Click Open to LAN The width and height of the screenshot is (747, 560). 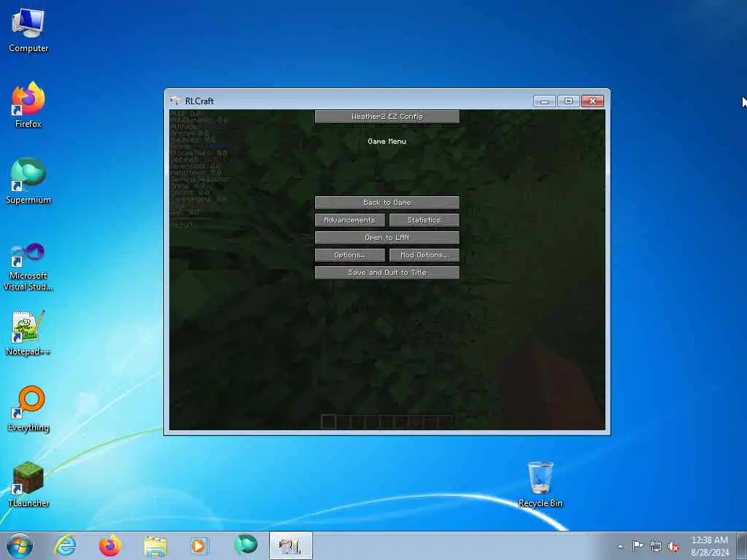point(387,238)
